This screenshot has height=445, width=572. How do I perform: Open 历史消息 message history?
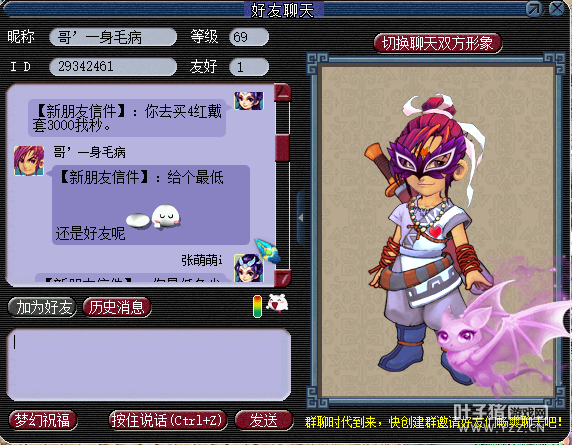pyautogui.click(x=117, y=307)
